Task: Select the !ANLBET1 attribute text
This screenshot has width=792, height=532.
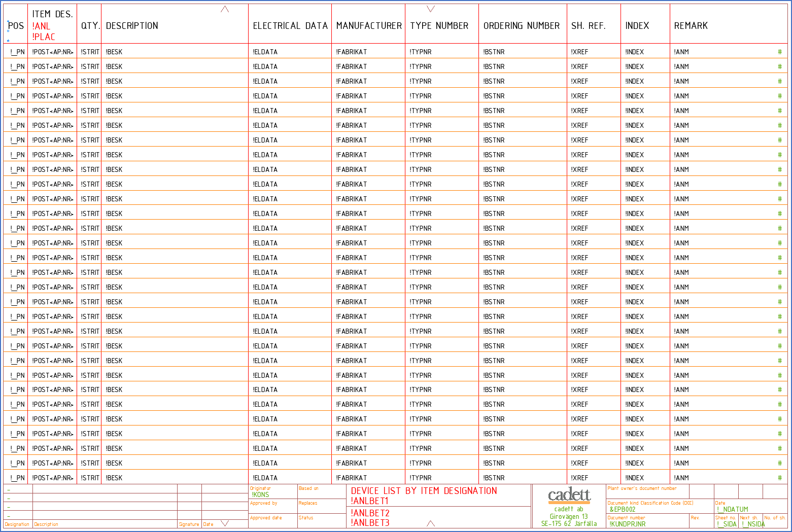Action: tap(370, 501)
